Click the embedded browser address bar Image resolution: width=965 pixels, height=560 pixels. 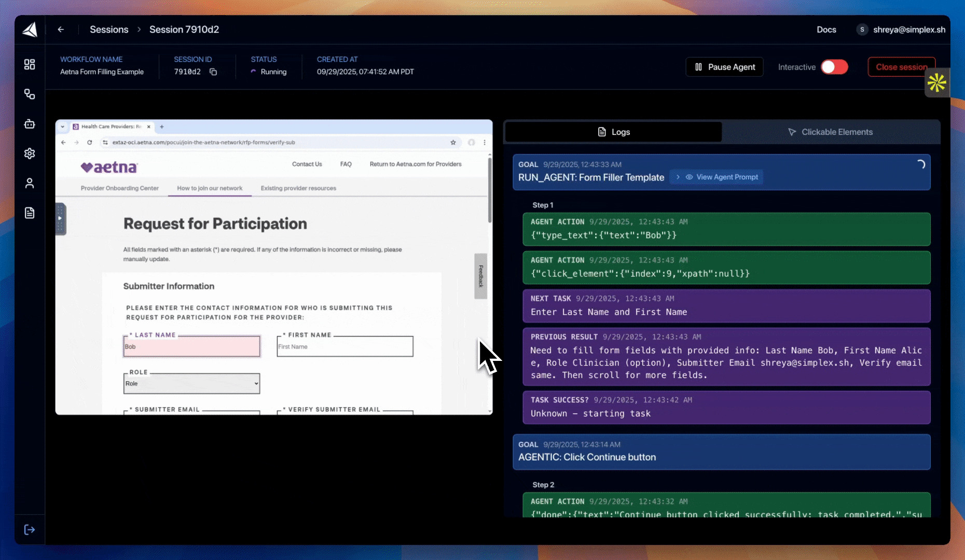(280, 142)
